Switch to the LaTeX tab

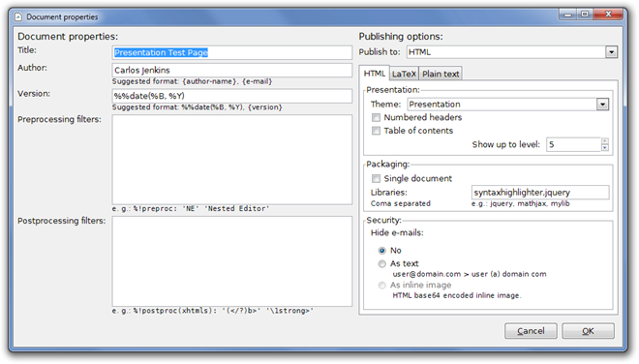click(x=404, y=74)
